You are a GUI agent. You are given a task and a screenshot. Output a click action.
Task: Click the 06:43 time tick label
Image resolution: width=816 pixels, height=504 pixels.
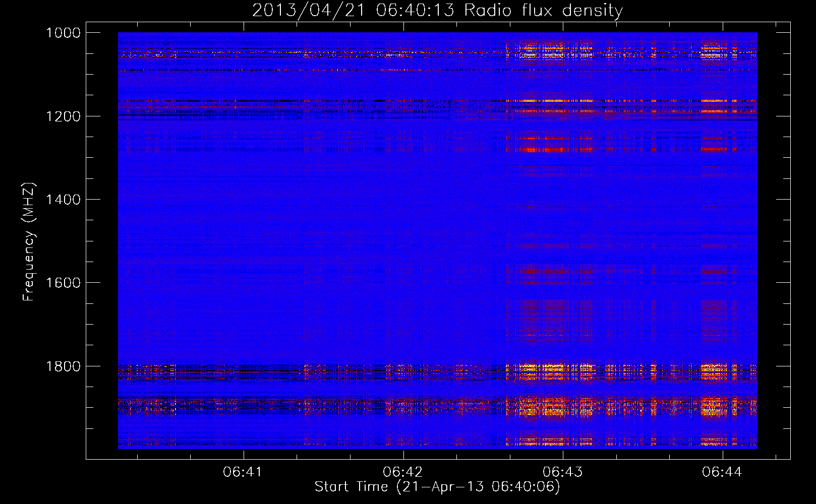click(562, 472)
